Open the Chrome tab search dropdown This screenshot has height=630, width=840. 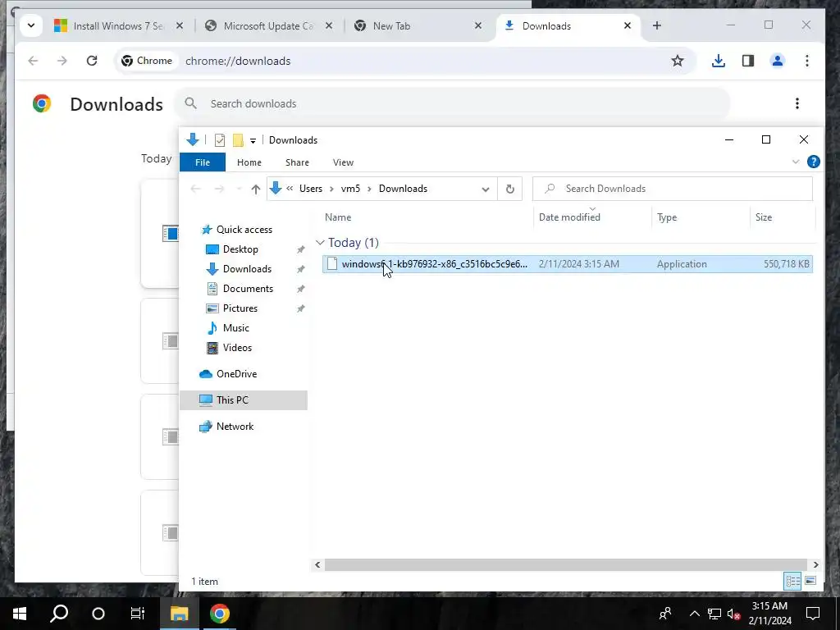coord(31,25)
